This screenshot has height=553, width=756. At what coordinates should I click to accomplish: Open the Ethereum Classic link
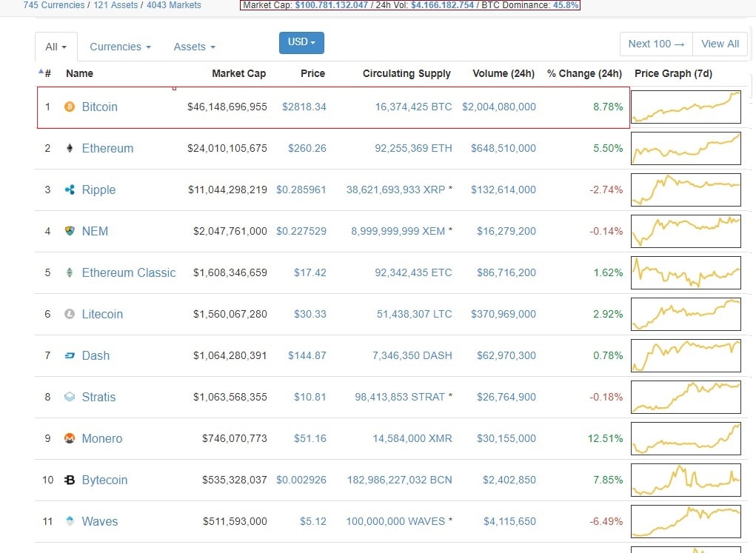pos(129,272)
